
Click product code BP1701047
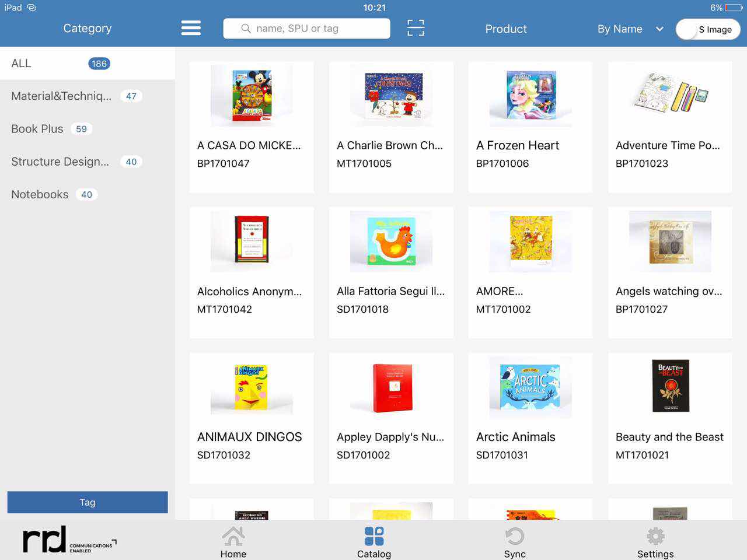click(223, 163)
